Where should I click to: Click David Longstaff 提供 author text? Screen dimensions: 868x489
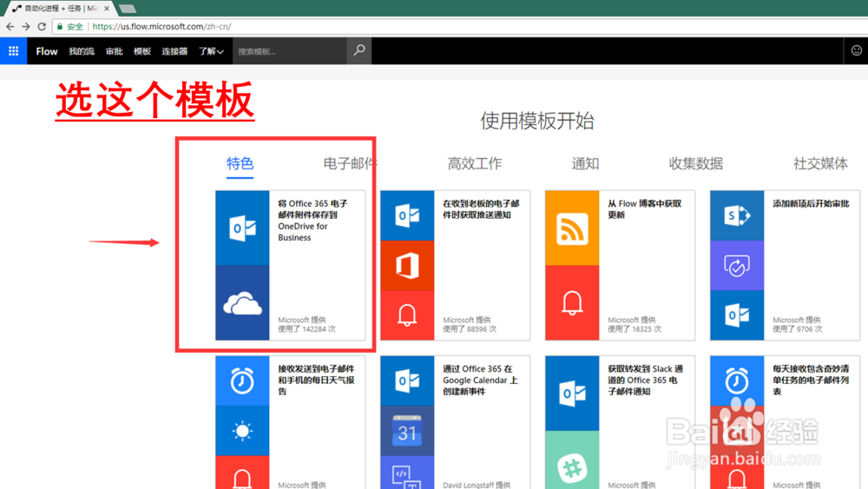point(477,486)
